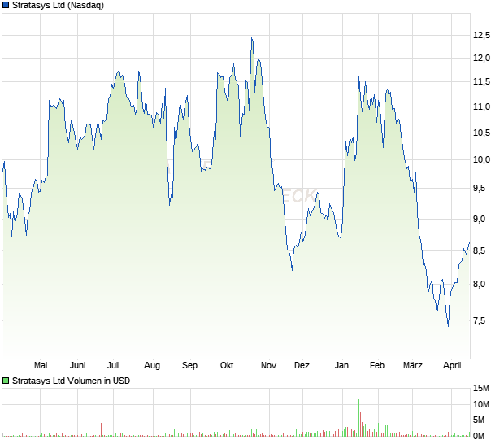
Task: Click the 0M volume axis value
Action: (x=479, y=436)
